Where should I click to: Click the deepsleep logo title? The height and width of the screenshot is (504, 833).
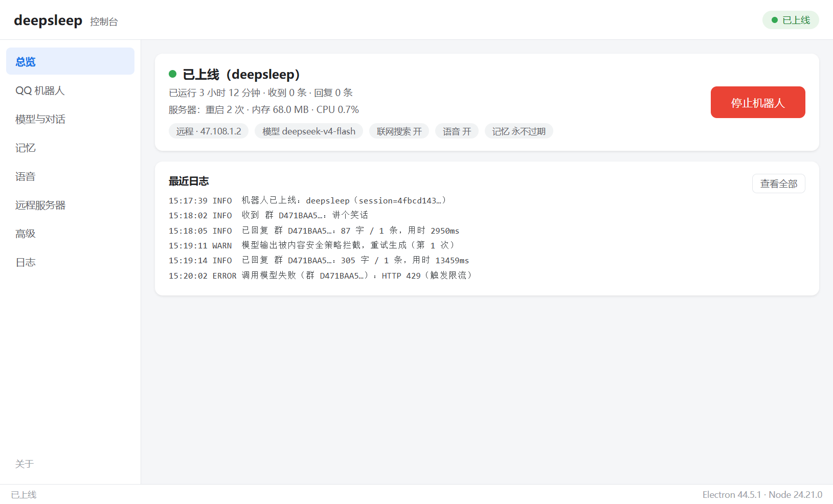click(48, 20)
